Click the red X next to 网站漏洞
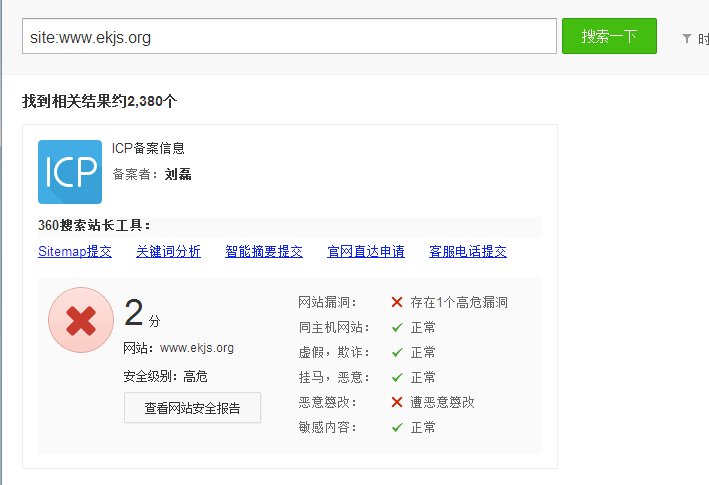The image size is (709, 485). point(397,302)
